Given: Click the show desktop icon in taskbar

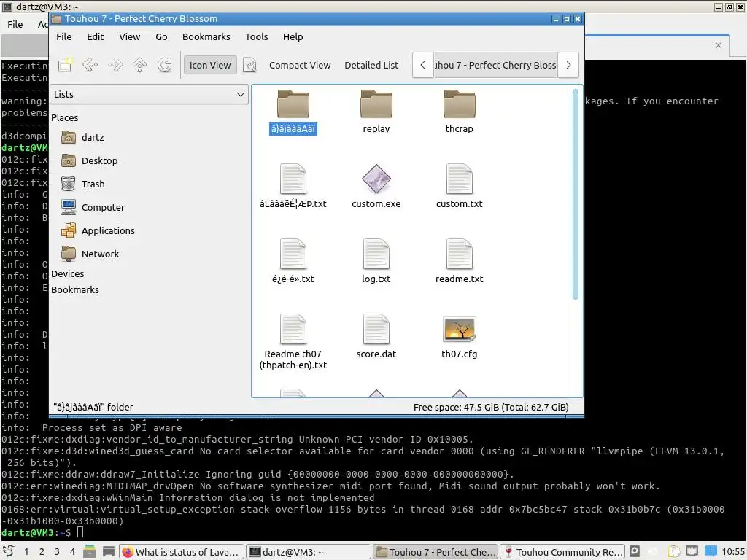Looking at the screenshot, I should click(109, 551).
